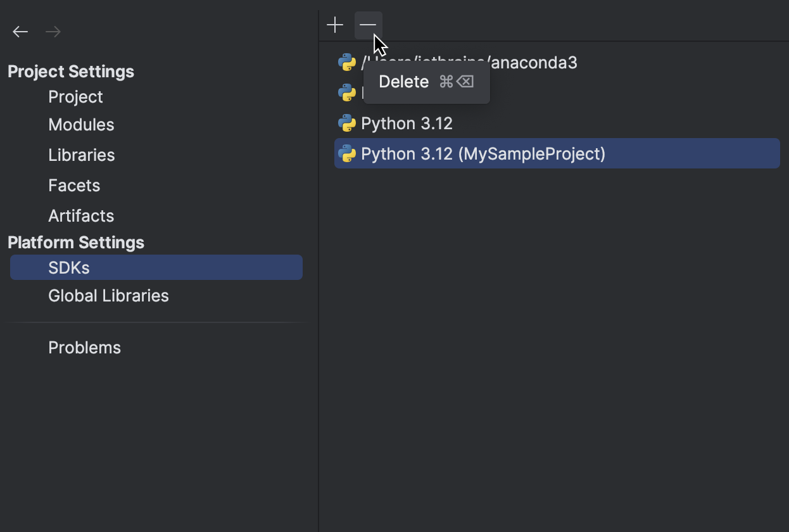789x532 pixels.
Task: Select Libraries under Project Settings
Action: pyautogui.click(x=81, y=155)
